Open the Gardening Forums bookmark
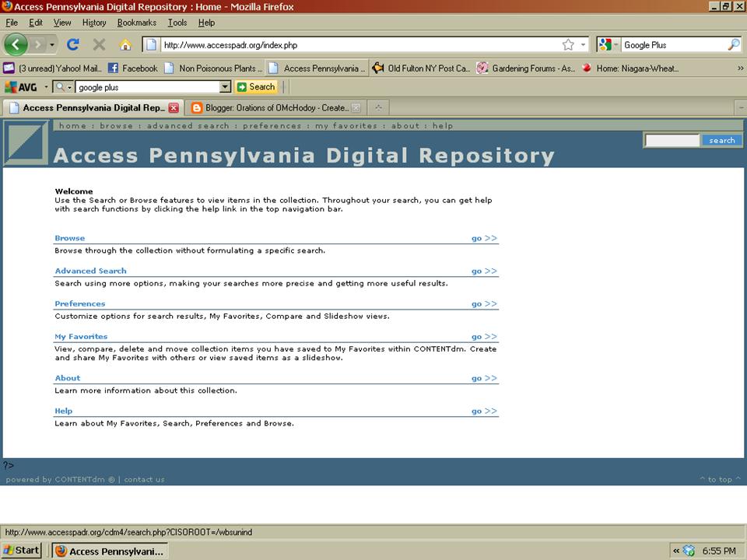Screen dimensions: 747x560 click(x=526, y=68)
